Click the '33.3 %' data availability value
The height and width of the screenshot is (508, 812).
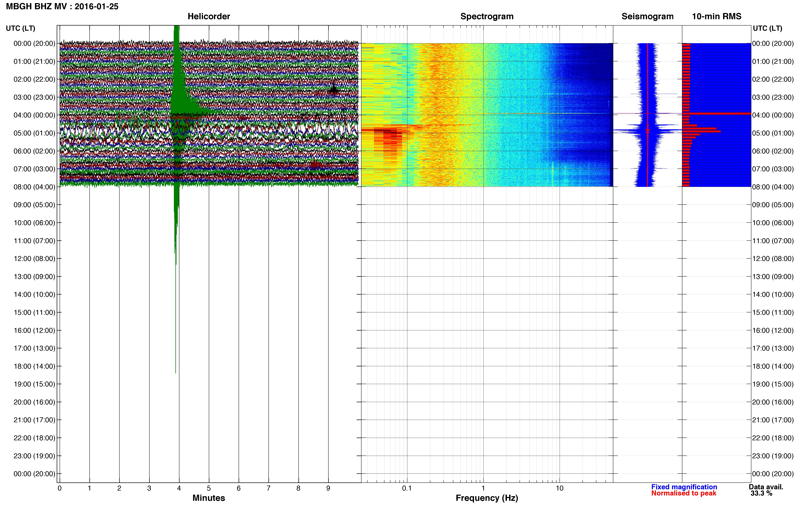762,493
